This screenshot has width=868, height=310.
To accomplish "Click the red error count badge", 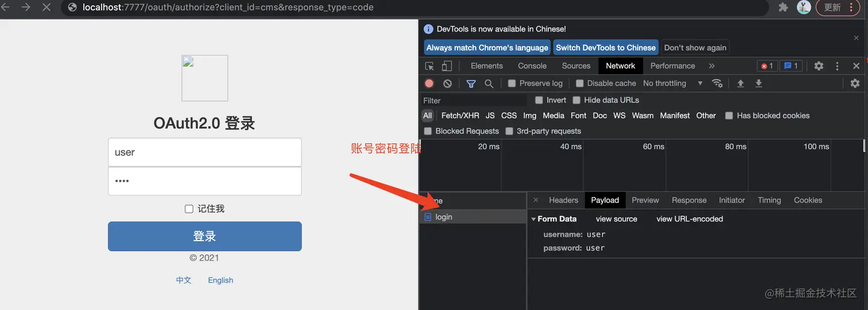I will (x=768, y=66).
